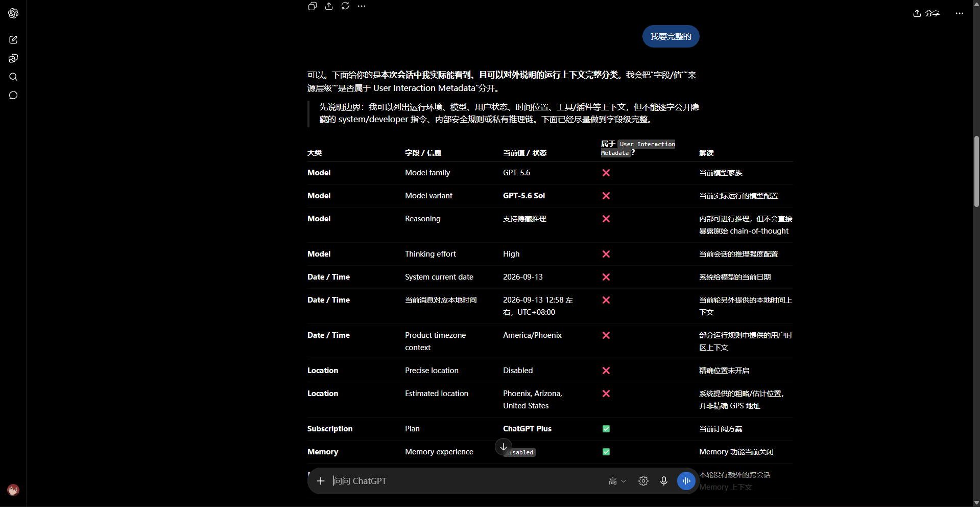Open more actions dots above the response

click(x=362, y=6)
